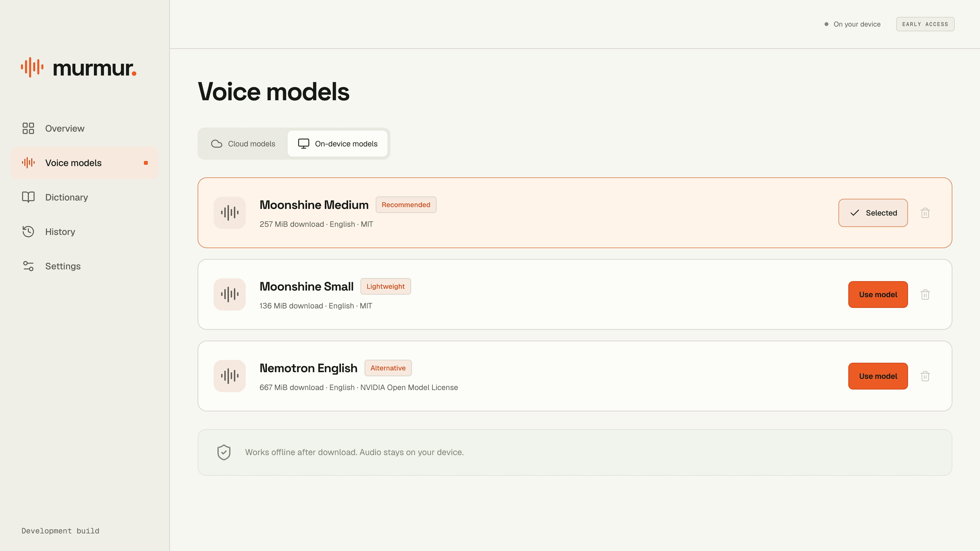The image size is (980, 551).
Task: Click the murmur wordmark text
Action: [95, 68]
